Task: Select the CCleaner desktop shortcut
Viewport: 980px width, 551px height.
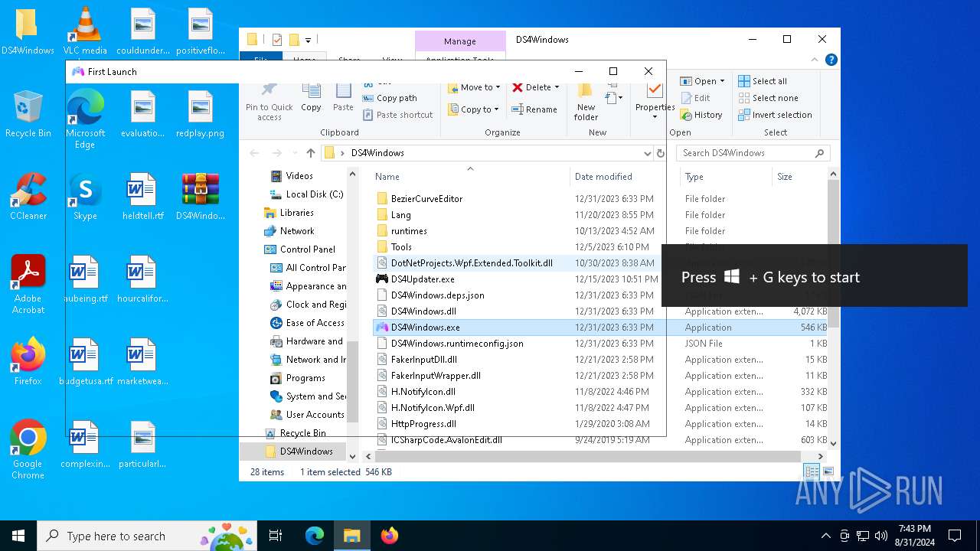Action: 28,197
